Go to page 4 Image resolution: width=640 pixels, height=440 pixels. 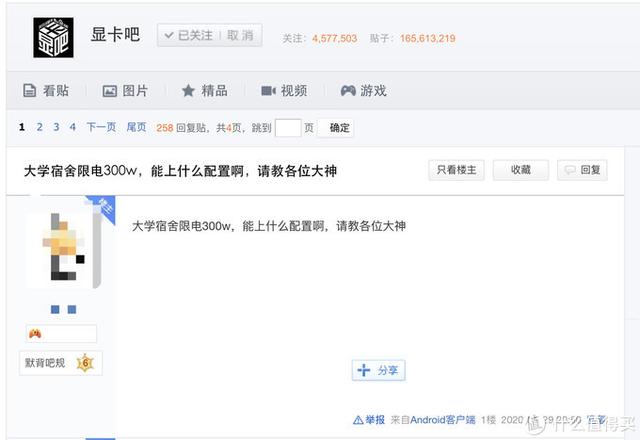pyautogui.click(x=73, y=127)
